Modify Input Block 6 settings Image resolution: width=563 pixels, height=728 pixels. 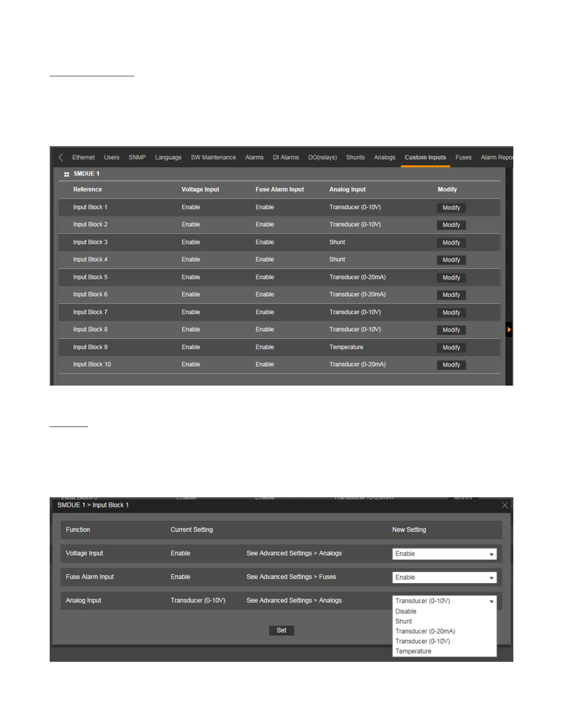tap(451, 295)
